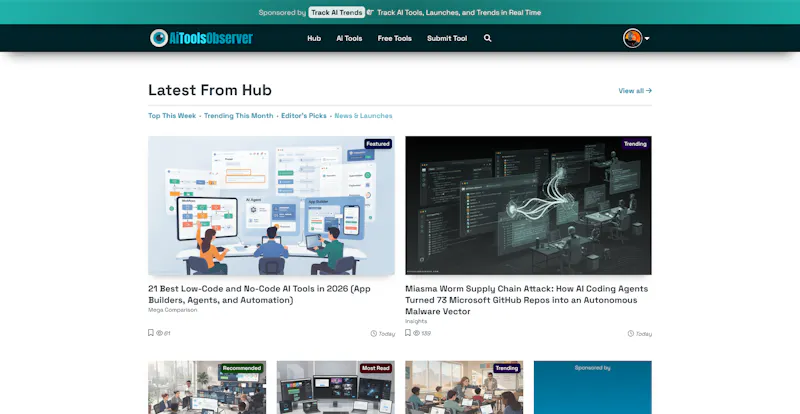Viewport: 800px width, 414px height.
Task: Open the 21 Best Low-Code article title
Action: (259, 294)
